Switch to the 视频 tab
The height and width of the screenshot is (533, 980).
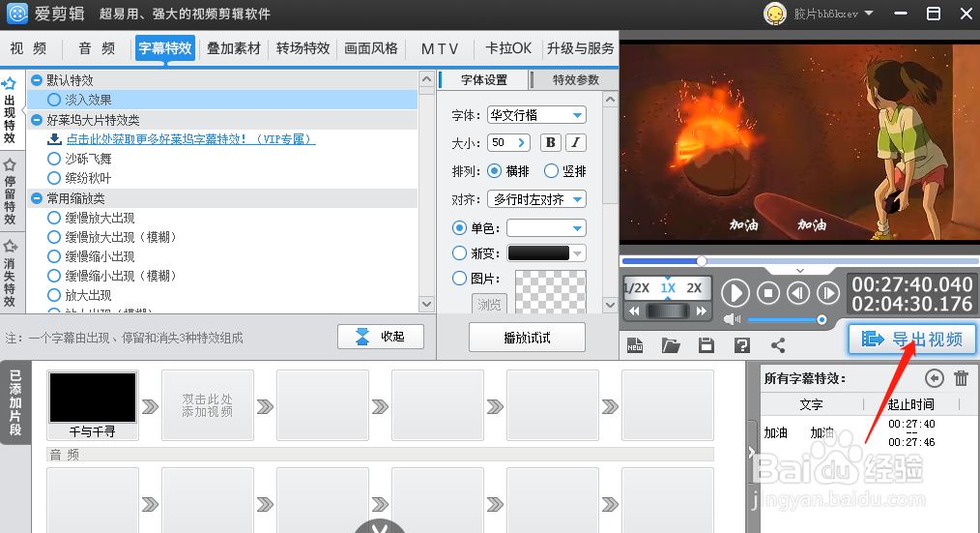point(29,48)
